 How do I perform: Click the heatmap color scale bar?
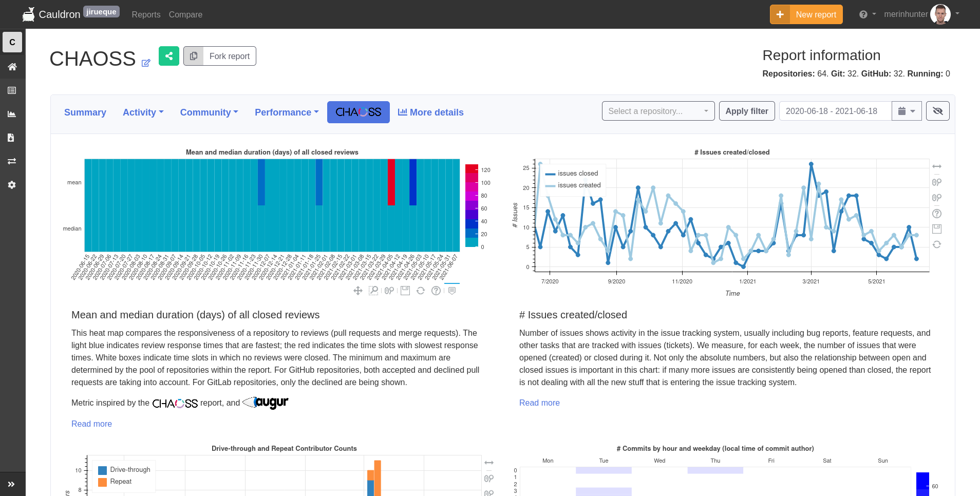tap(472, 205)
